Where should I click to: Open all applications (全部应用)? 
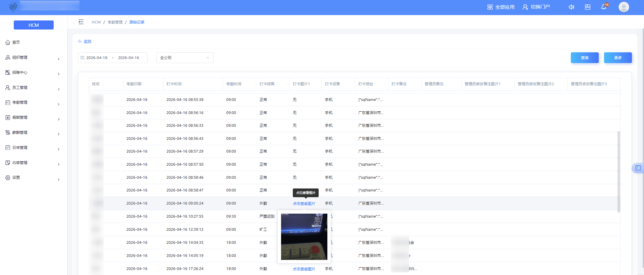pyautogui.click(x=501, y=7)
